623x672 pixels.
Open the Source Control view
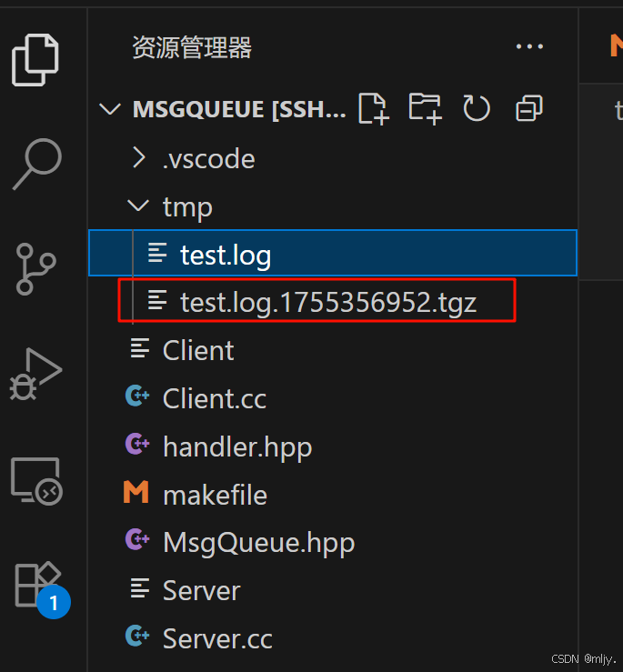coord(36,269)
